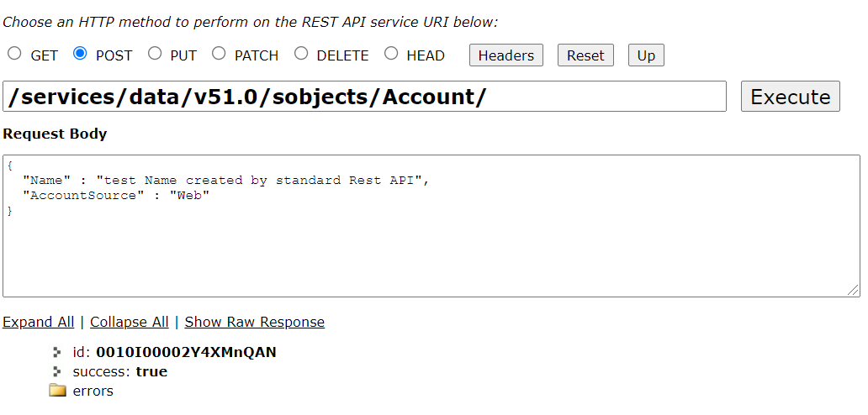Focus the REST API service URI field
The width and height of the screenshot is (868, 415).
(x=364, y=97)
